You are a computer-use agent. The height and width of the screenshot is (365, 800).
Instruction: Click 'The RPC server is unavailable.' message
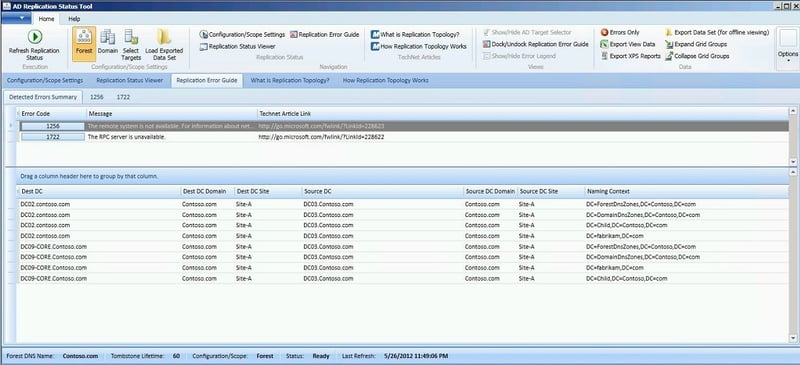(127, 137)
